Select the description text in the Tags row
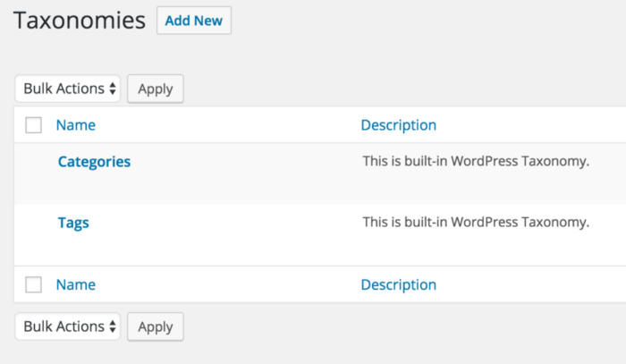Viewport: 626px width, 364px height. pos(476,222)
